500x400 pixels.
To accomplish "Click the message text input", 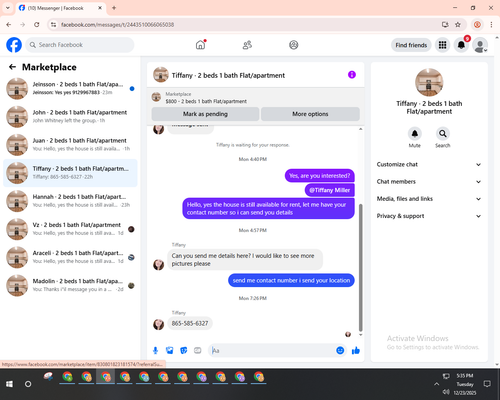I will (x=273, y=350).
